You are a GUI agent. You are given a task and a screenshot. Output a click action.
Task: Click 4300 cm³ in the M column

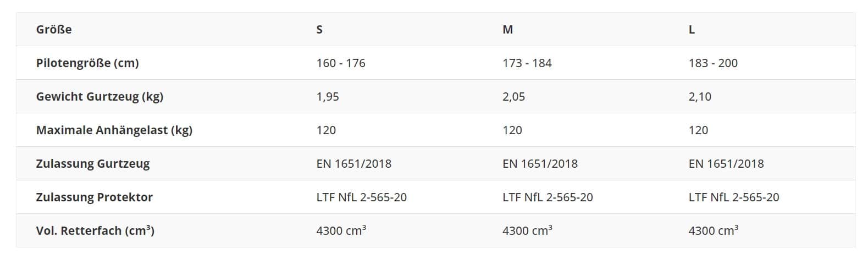(x=527, y=231)
